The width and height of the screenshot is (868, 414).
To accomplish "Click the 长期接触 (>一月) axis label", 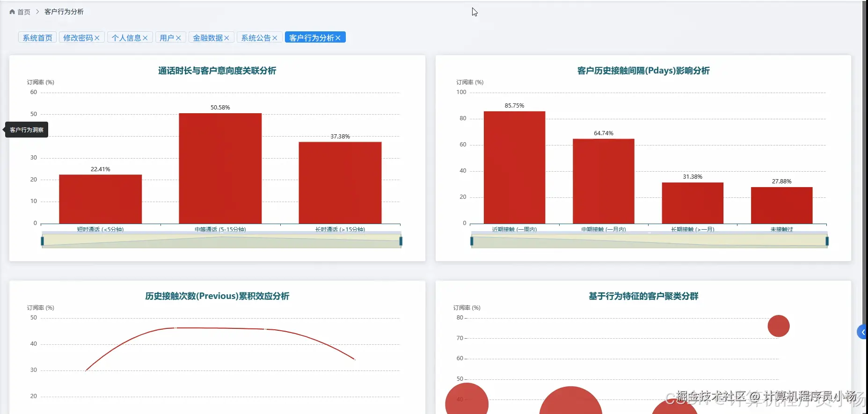I will click(693, 229).
